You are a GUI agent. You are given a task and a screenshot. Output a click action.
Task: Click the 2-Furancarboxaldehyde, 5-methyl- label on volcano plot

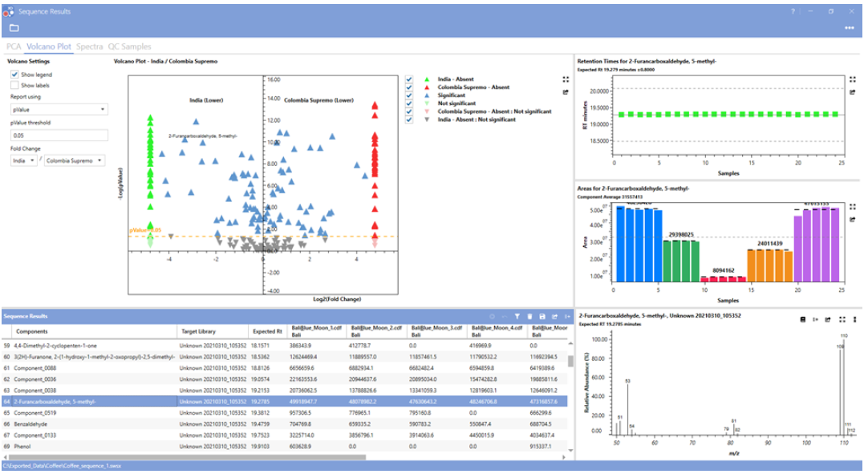[x=203, y=136]
